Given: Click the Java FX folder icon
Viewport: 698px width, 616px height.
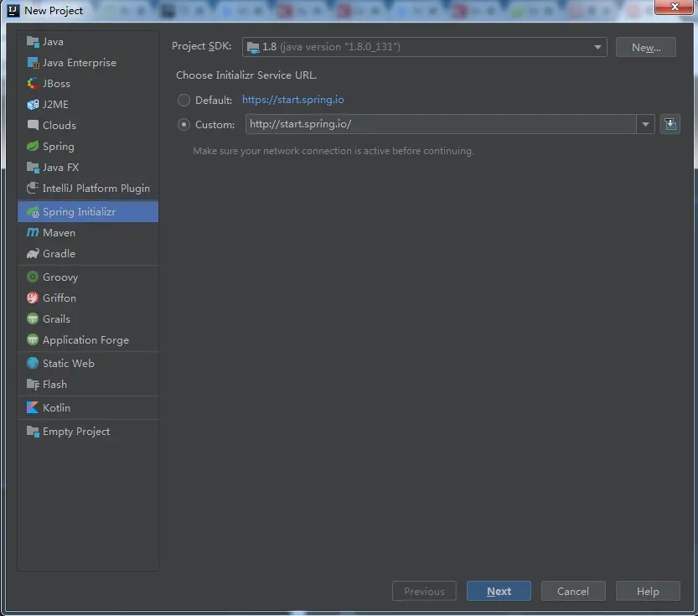Looking at the screenshot, I should (x=33, y=168).
